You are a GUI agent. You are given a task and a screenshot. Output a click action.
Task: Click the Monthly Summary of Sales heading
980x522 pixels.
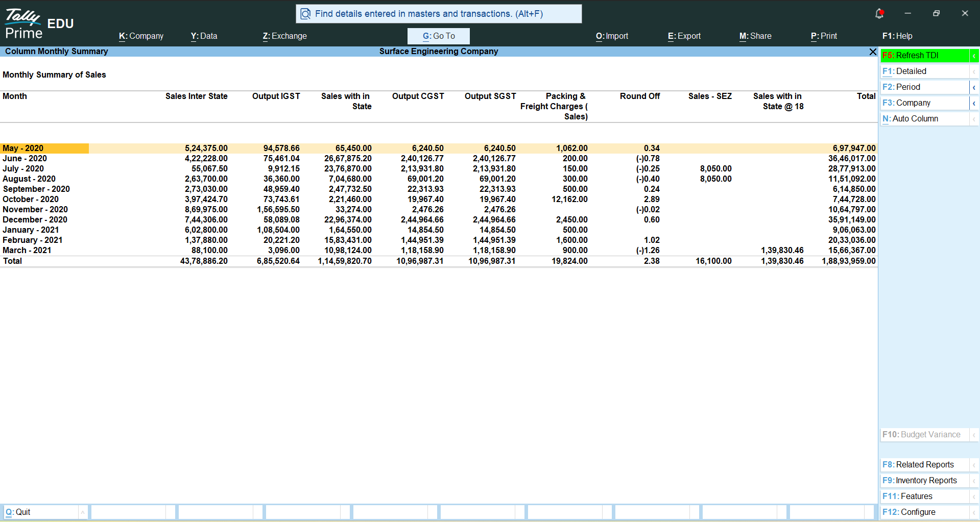(x=54, y=75)
